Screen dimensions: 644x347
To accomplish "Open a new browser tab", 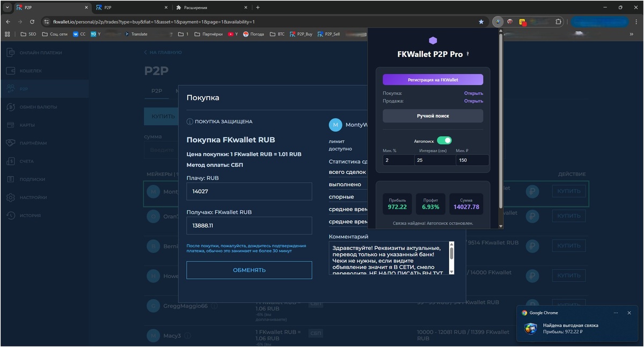I will click(x=258, y=8).
